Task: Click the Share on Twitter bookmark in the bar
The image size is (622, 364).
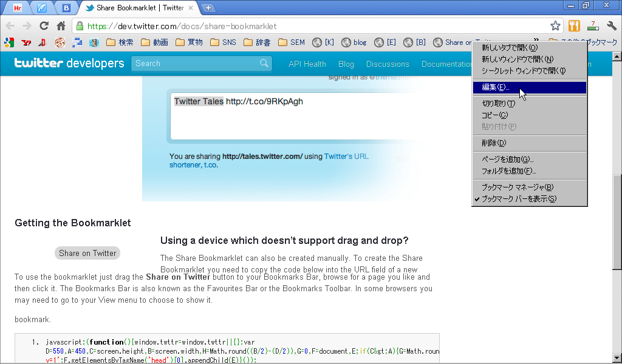Action: 452,42
